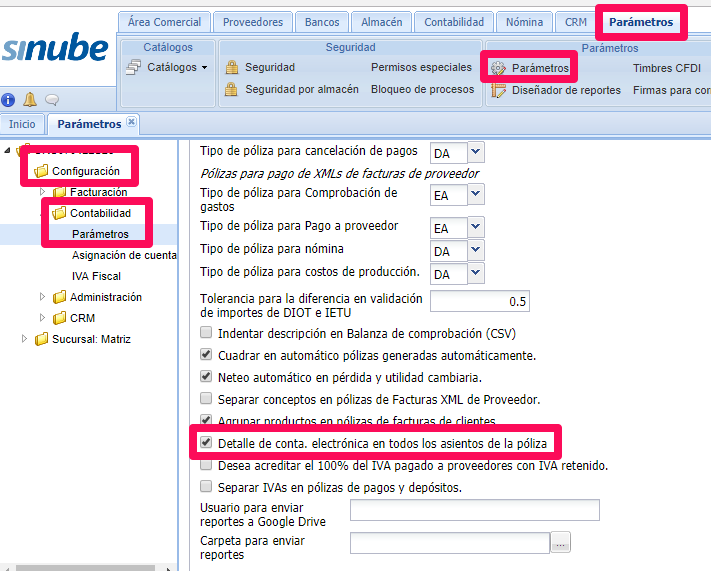The width and height of the screenshot is (711, 571).
Task: Toggle Agrupar productos en pólizas checkbox
Action: pyautogui.click(x=206, y=420)
